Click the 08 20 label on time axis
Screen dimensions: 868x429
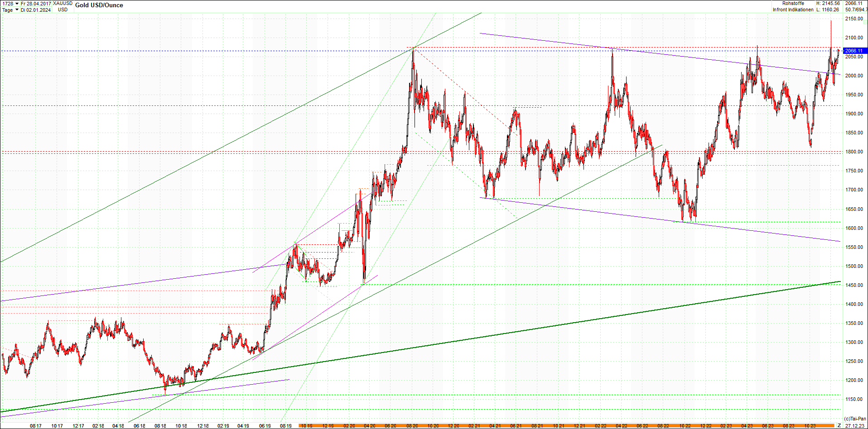[x=412, y=426]
